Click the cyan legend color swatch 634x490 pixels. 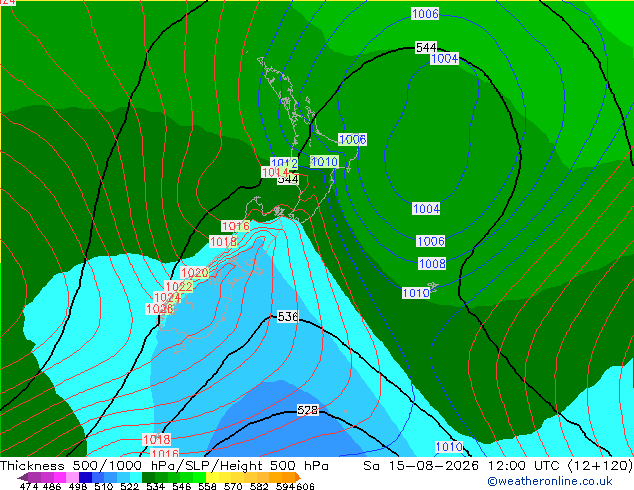pyautogui.click(x=136, y=477)
